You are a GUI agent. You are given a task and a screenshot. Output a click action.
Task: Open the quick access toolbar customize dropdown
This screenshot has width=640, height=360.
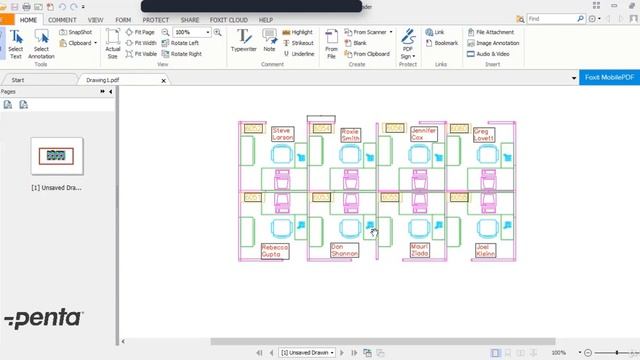point(83,7)
